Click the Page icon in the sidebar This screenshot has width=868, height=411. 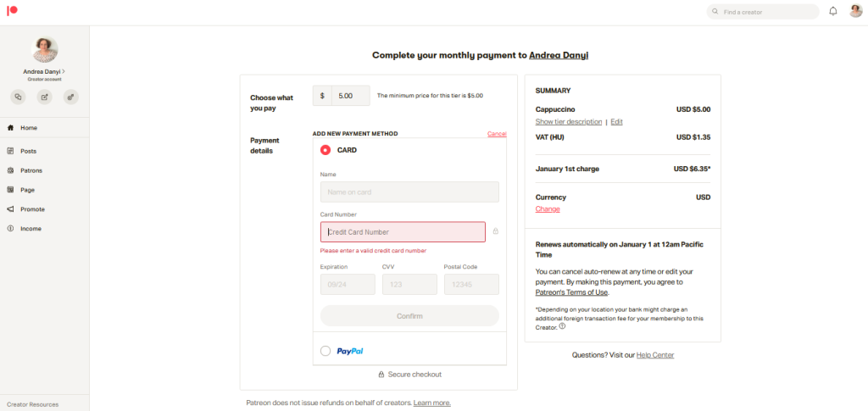(x=10, y=190)
